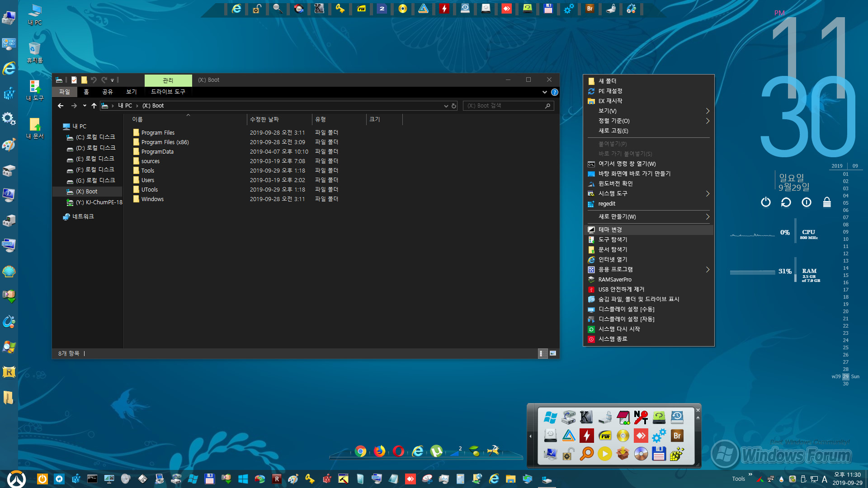
Task: Click the Overwatch start button on taskbar
Action: pos(16,479)
